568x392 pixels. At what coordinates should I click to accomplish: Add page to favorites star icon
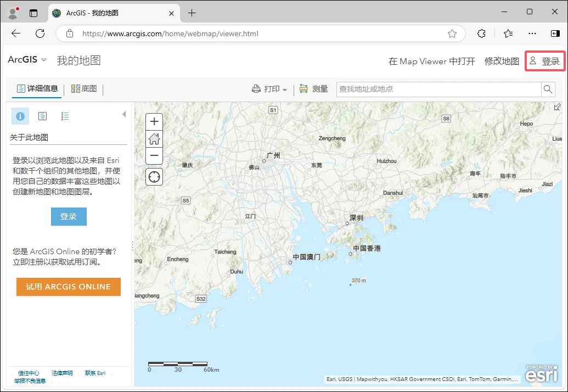[452, 33]
